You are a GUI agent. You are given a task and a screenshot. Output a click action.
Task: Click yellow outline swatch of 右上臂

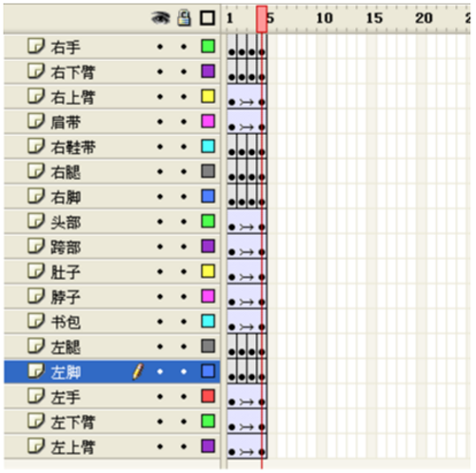(x=208, y=96)
